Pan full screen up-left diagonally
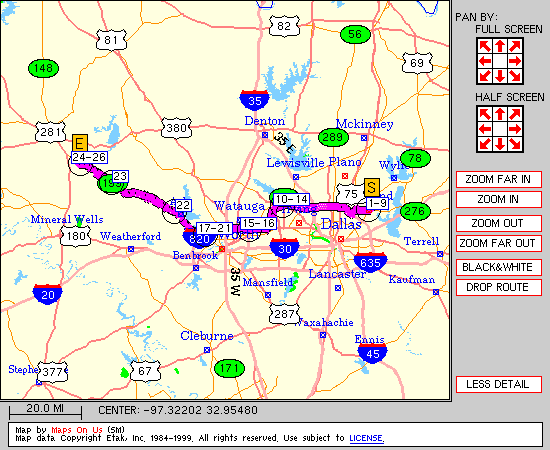Screen dimensions: 550x450 point(485,46)
